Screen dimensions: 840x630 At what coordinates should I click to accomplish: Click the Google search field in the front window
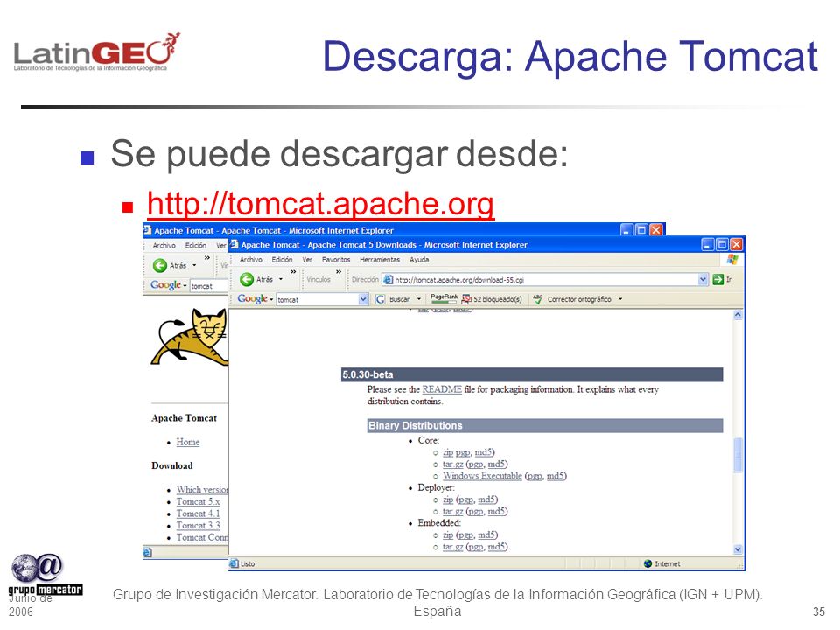(x=322, y=299)
